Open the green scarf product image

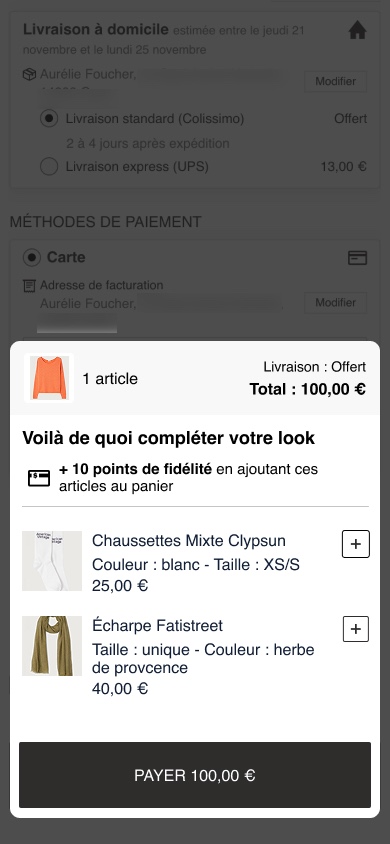[x=52, y=646]
